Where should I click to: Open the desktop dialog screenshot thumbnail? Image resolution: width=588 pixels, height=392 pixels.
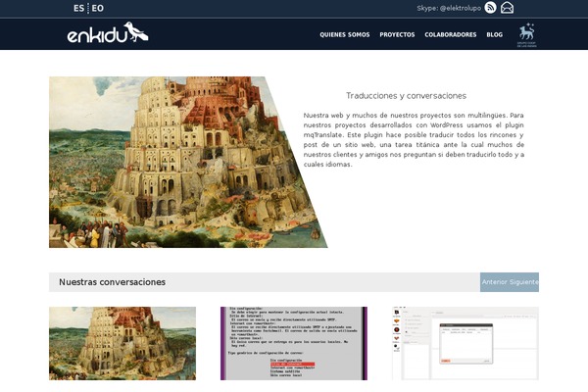click(x=465, y=343)
